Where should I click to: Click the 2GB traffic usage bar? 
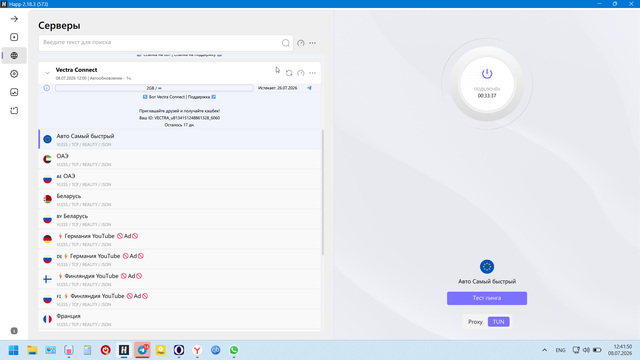[154, 88]
